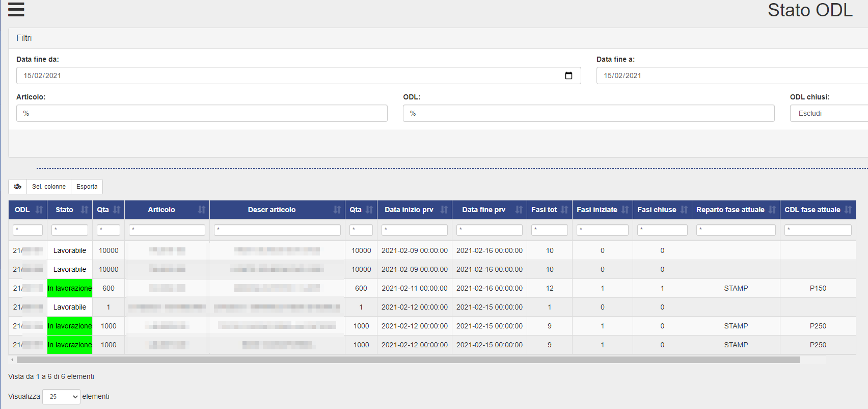Image resolution: width=868 pixels, height=409 pixels.
Task: Sort by Articolo column arrows
Action: coord(202,210)
